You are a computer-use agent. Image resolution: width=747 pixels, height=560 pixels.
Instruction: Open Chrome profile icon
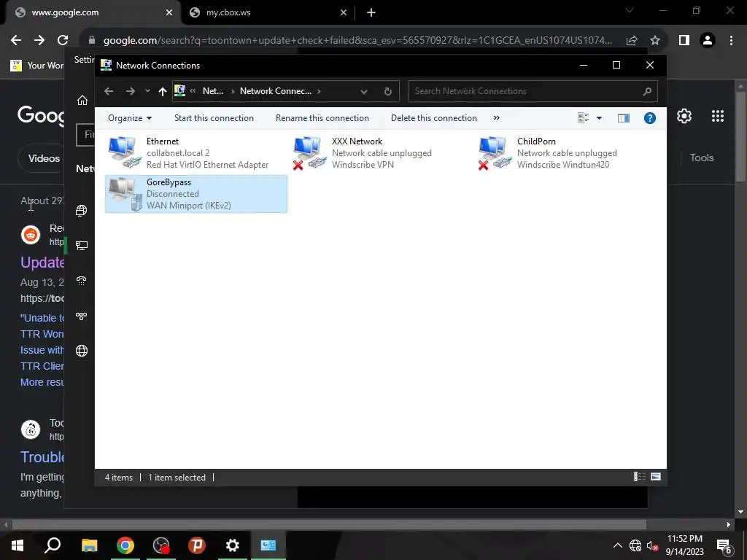coord(708,41)
